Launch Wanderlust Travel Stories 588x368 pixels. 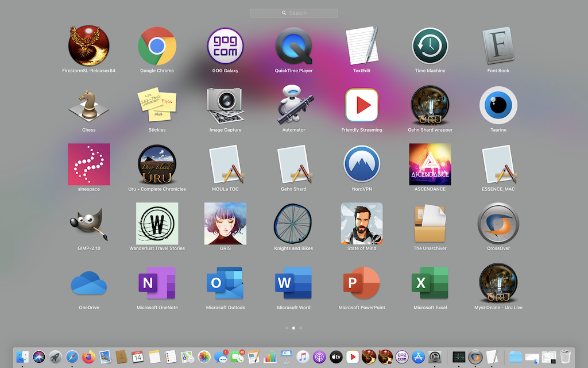(157, 224)
